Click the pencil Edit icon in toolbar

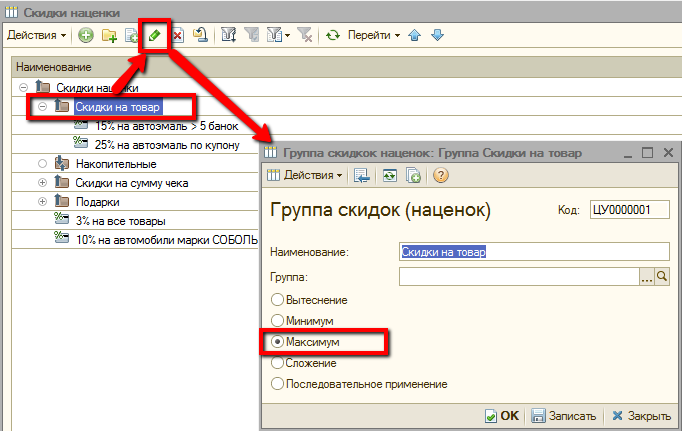point(155,36)
